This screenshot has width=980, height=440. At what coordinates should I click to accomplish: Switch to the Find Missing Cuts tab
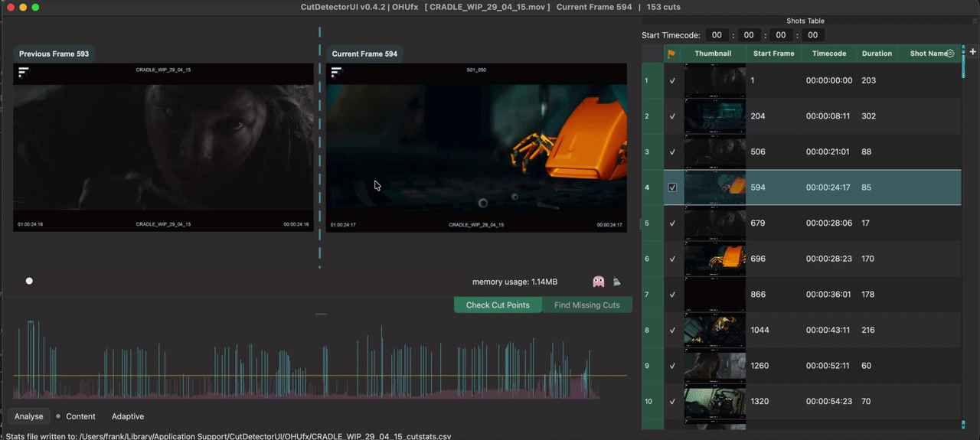pos(587,305)
